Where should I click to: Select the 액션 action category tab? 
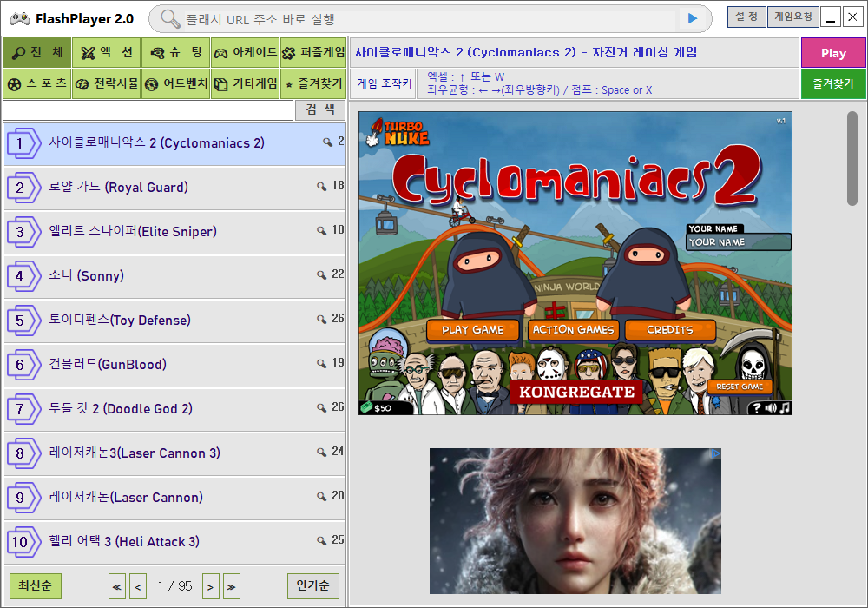[107, 53]
